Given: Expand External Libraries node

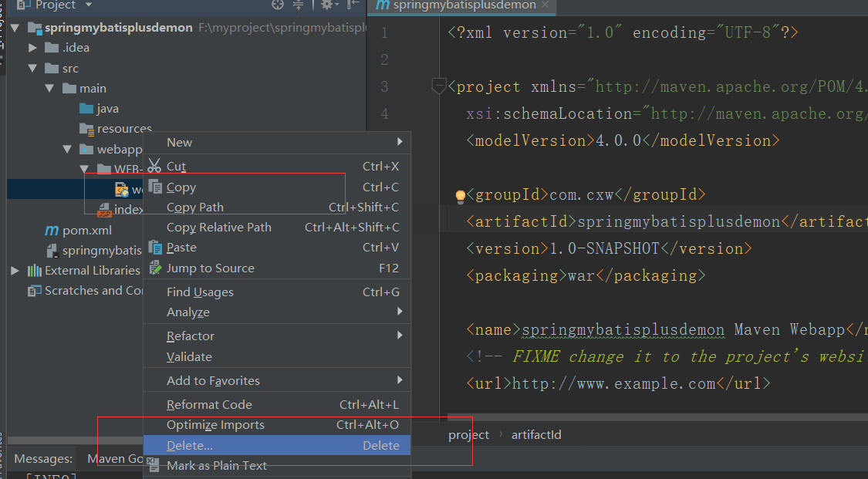Looking at the screenshot, I should pyautogui.click(x=15, y=271).
